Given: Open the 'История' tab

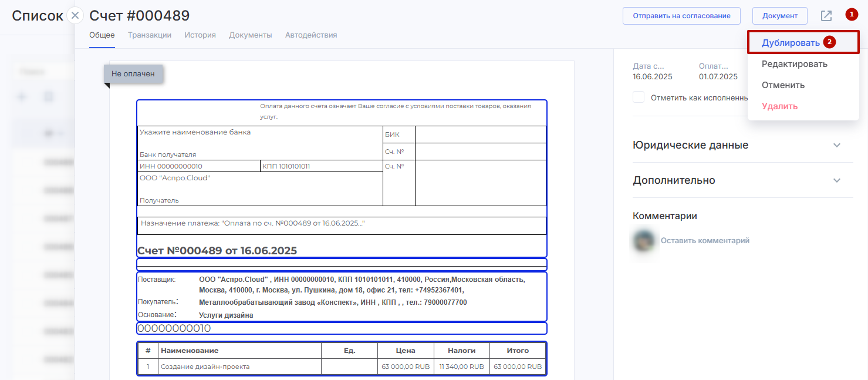Looking at the screenshot, I should pos(200,35).
